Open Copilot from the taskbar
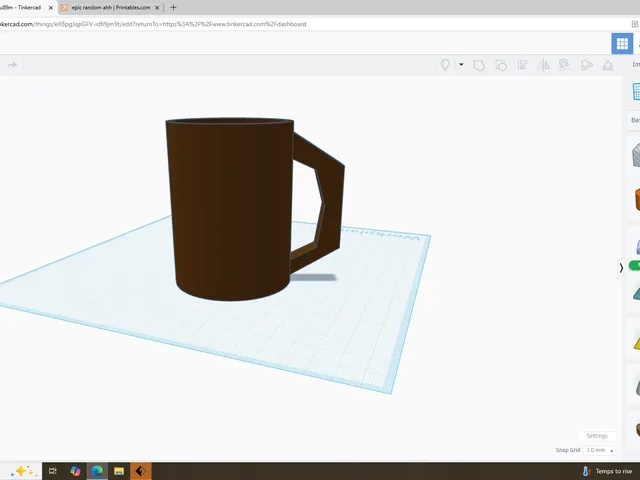This screenshot has width=640, height=480. 75,471
